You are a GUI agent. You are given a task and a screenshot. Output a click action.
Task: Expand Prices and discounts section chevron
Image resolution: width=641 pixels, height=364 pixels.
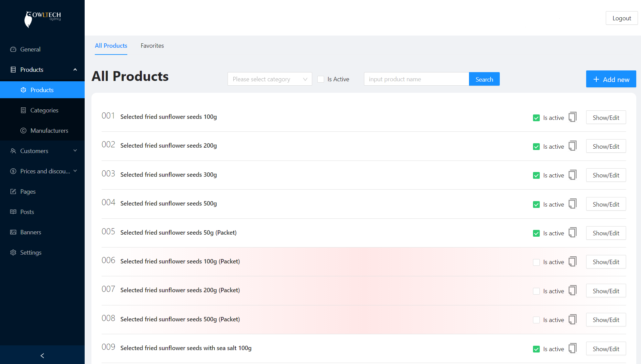[75, 171]
